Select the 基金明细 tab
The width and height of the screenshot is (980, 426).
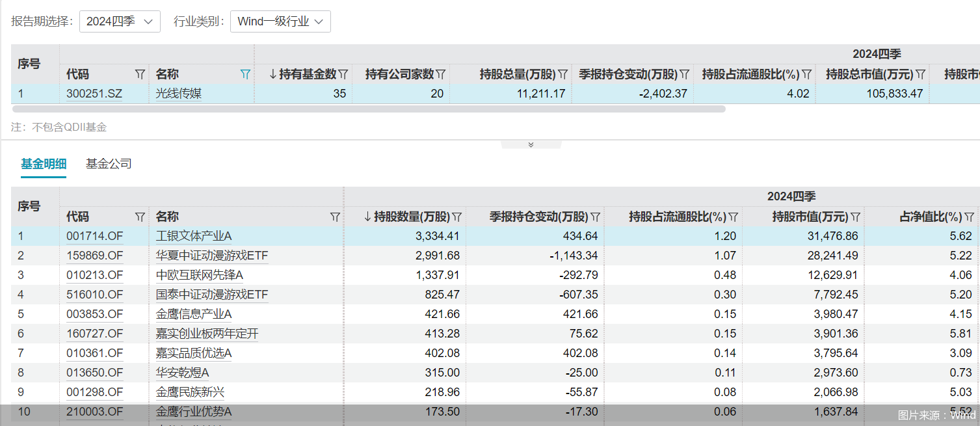[x=44, y=164]
